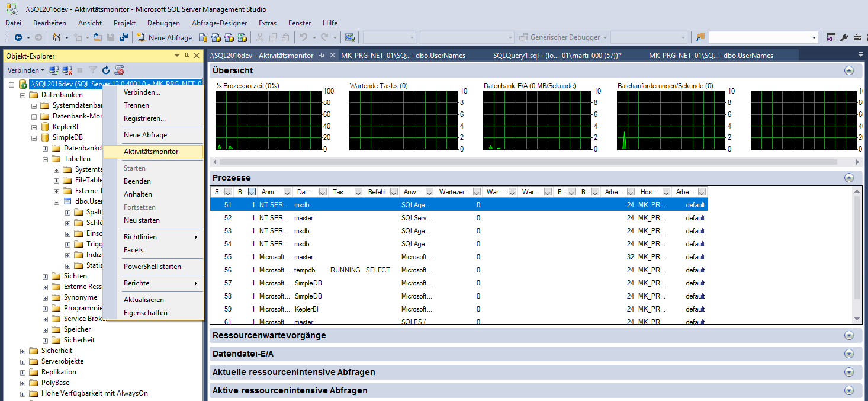Click the new project toolbar icon
Viewport: 868px width, 401px height.
[57, 37]
